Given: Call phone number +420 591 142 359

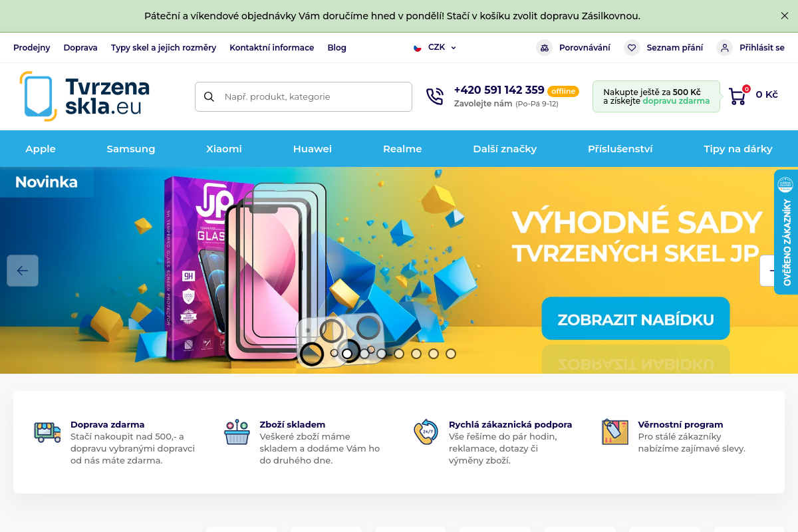Looking at the screenshot, I should (499, 90).
